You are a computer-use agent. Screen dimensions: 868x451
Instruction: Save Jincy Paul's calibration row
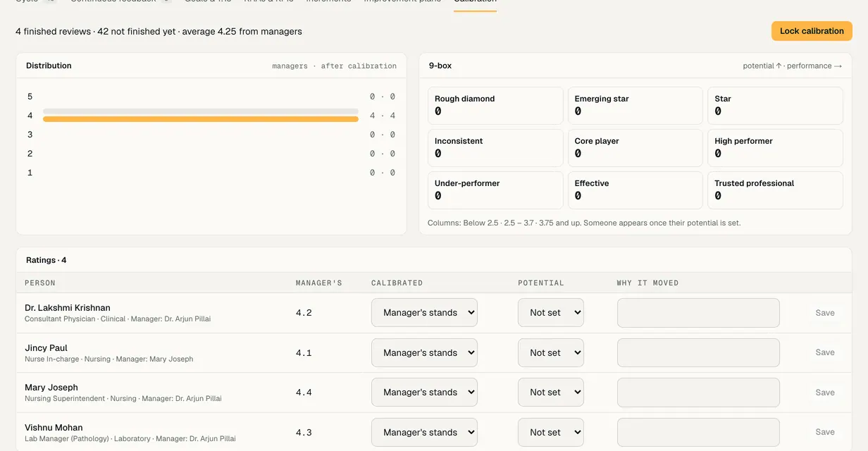click(x=825, y=352)
